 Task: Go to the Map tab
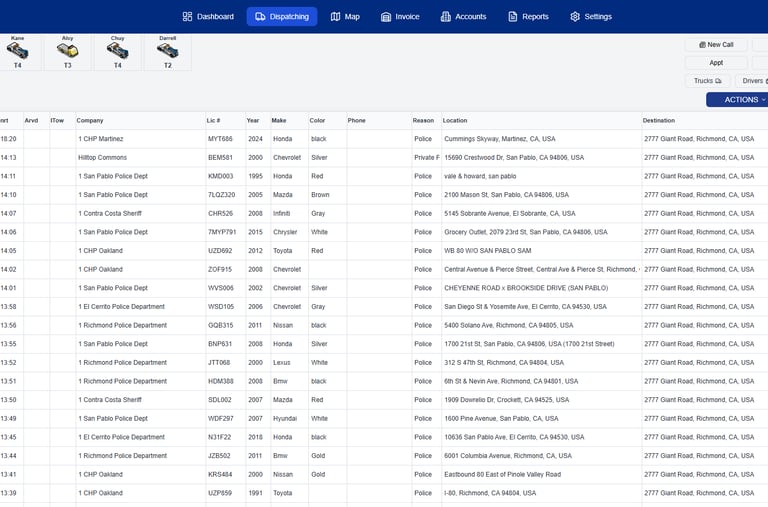click(345, 17)
